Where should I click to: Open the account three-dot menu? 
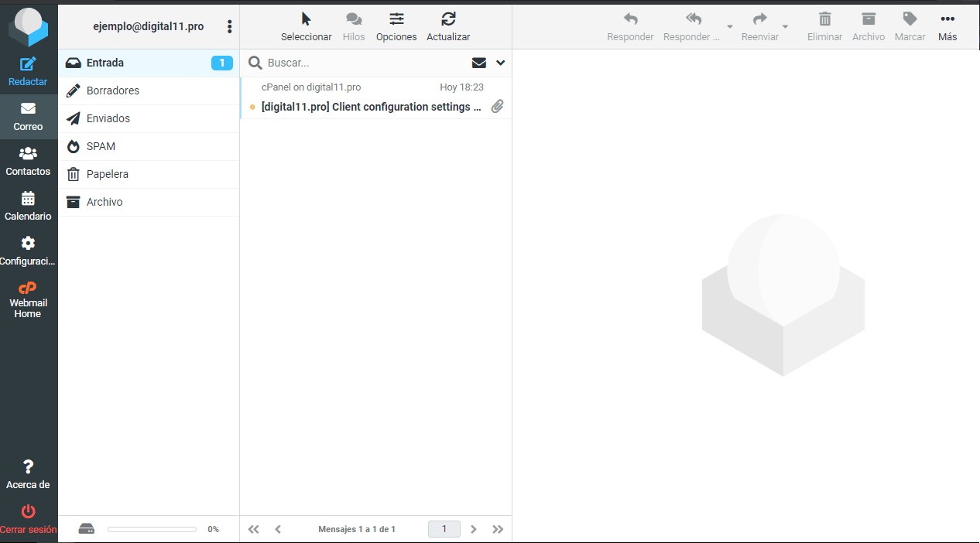(x=229, y=26)
